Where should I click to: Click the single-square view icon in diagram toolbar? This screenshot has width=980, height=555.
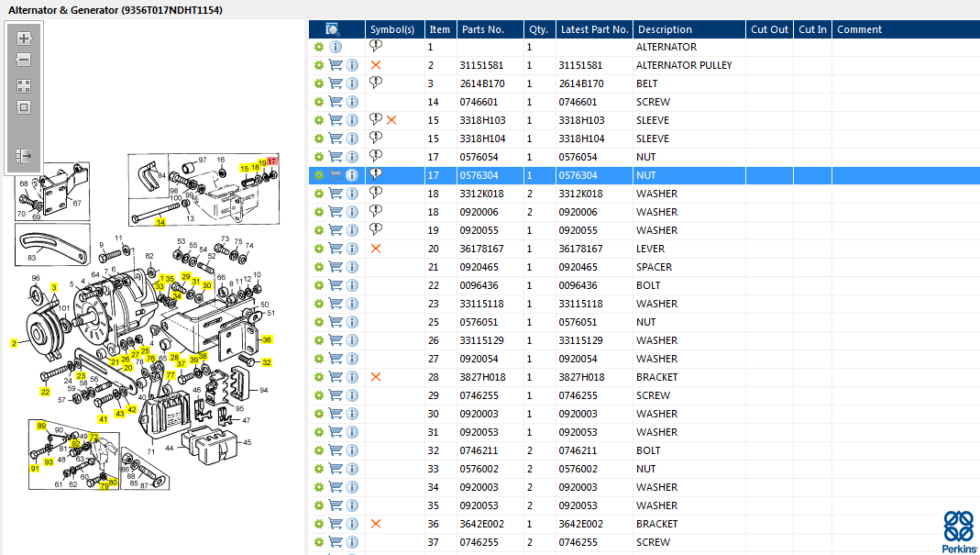point(24,107)
